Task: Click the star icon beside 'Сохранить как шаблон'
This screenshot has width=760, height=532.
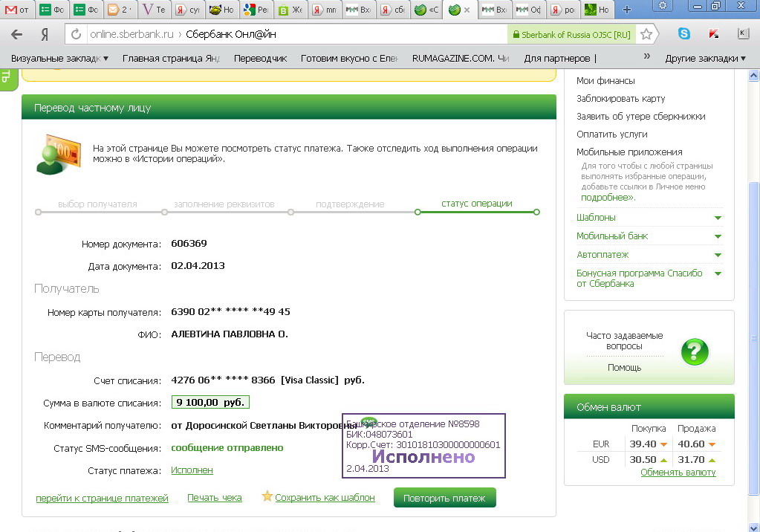Action: pyautogui.click(x=267, y=496)
